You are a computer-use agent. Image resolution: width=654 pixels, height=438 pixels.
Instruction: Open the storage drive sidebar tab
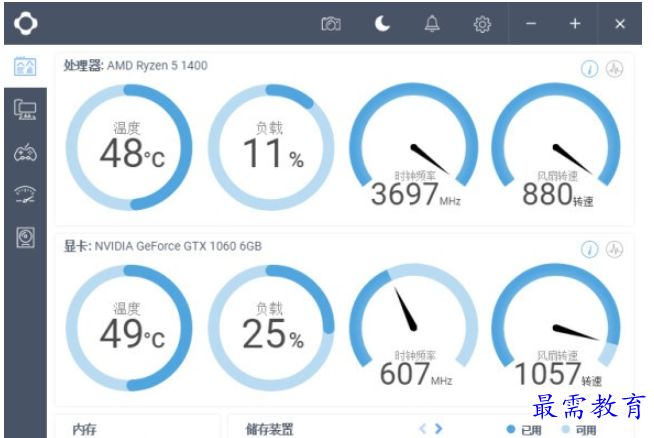[25, 237]
